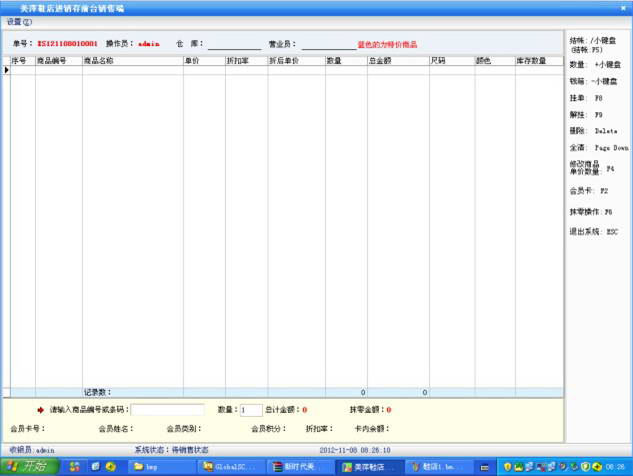
Task: Click the 退出系统: ESC shortcut hint
Action: 593,232
